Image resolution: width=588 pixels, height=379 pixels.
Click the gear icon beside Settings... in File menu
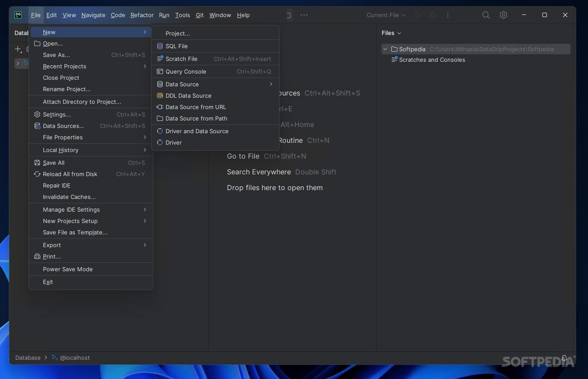coord(37,114)
